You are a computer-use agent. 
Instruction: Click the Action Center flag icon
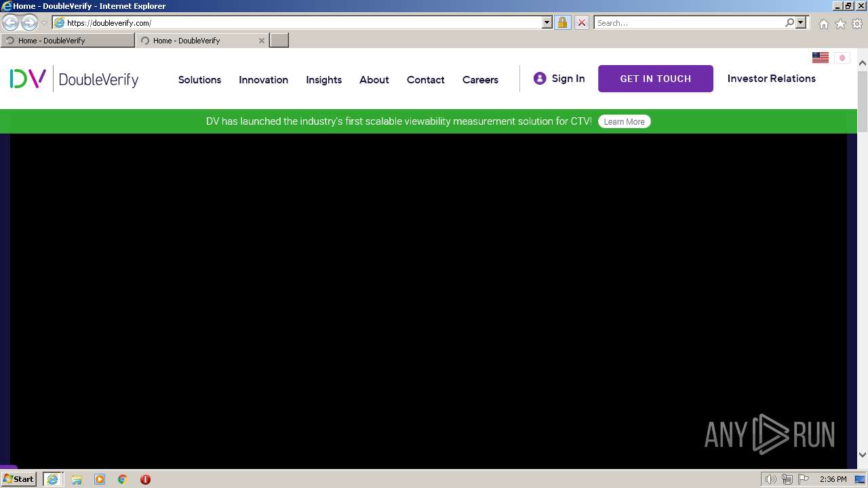(804, 479)
